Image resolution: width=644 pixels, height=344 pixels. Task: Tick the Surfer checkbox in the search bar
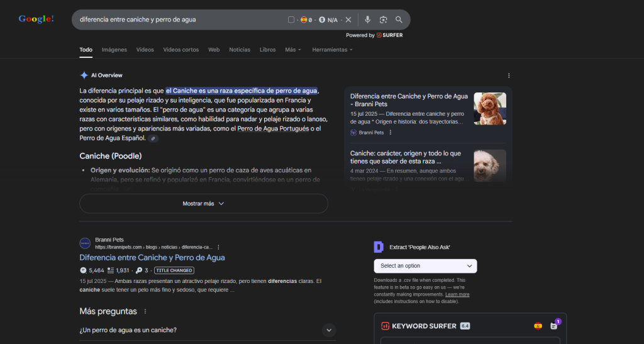click(291, 19)
